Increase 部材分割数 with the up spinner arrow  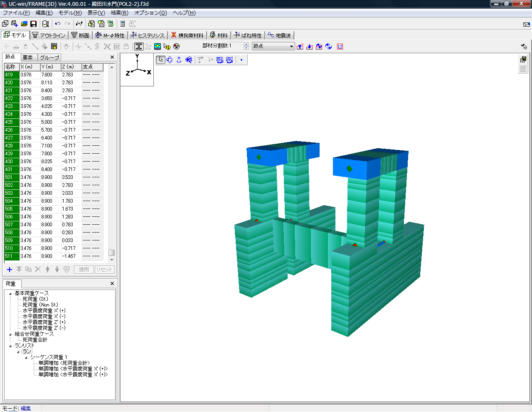(x=246, y=44)
